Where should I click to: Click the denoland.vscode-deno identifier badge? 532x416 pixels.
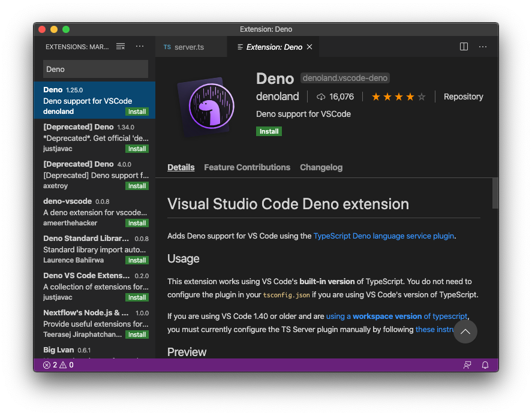[345, 78]
